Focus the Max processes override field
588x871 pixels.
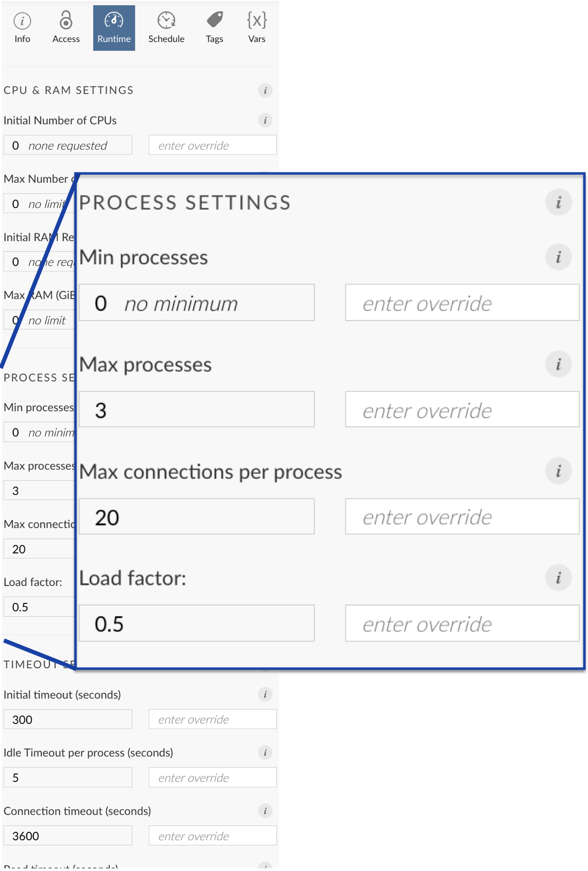tap(462, 410)
